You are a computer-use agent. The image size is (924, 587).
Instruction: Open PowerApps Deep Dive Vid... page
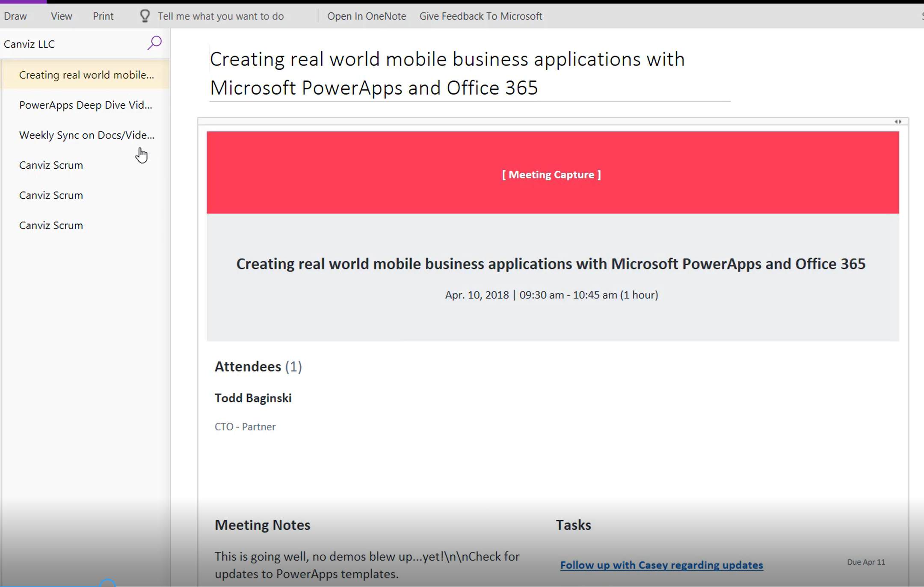tap(86, 105)
